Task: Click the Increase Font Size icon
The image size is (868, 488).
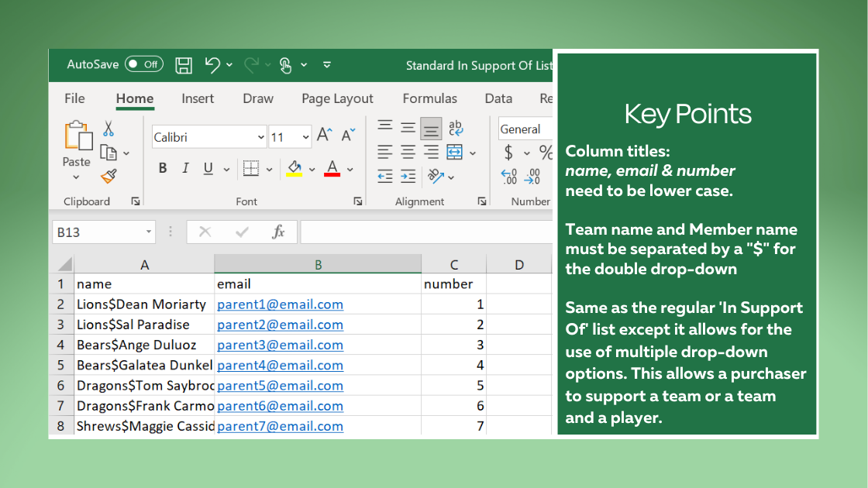Action: click(x=325, y=136)
